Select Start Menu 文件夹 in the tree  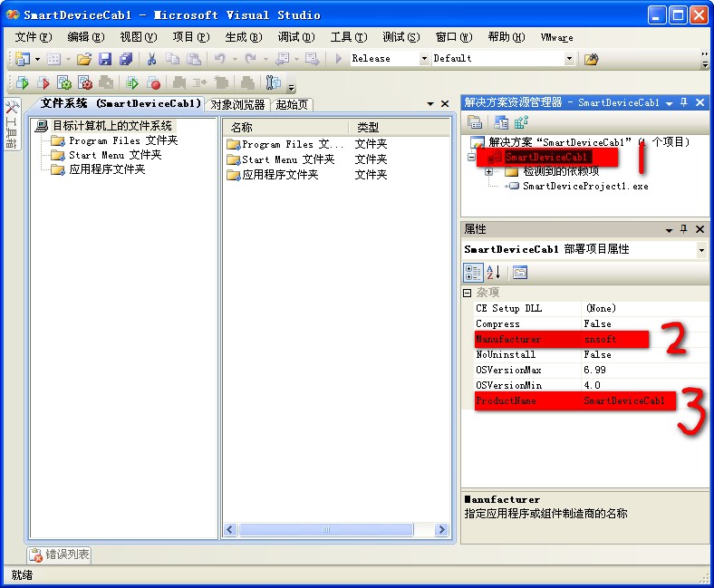coord(115,155)
